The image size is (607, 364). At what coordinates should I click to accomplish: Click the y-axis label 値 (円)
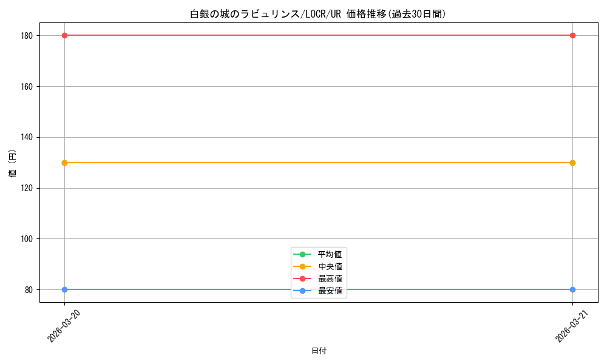click(x=13, y=163)
